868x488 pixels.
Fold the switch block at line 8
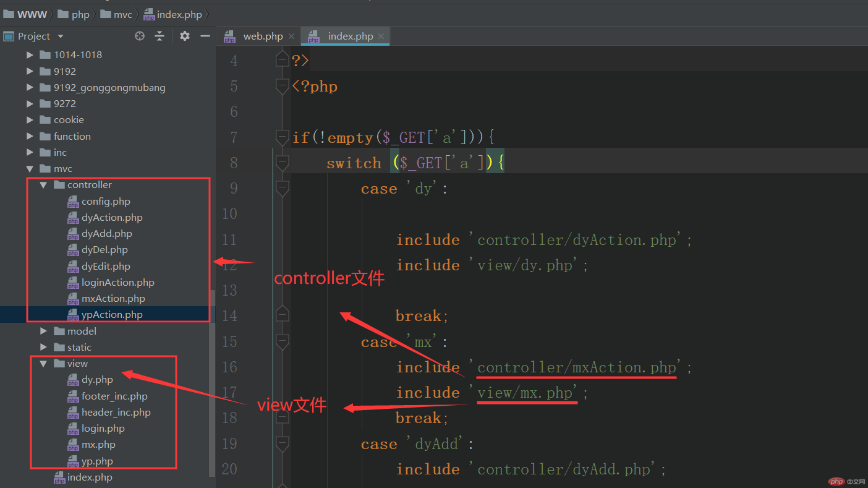[283, 163]
